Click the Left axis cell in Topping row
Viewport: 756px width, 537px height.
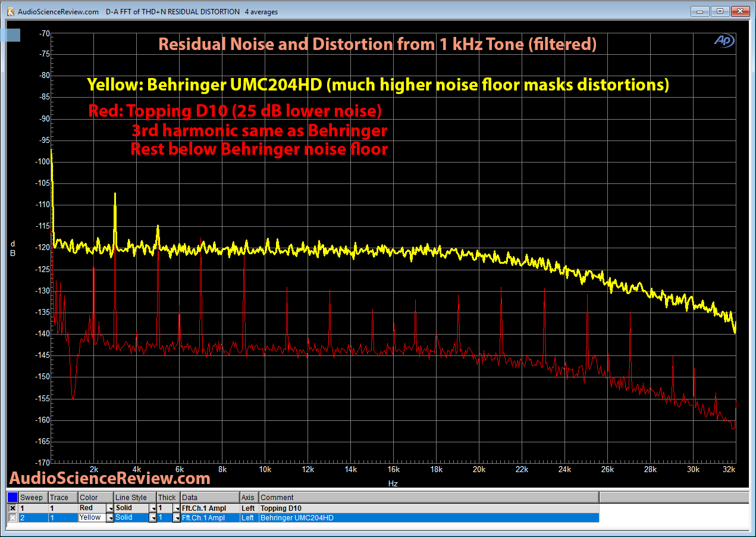[x=249, y=508]
